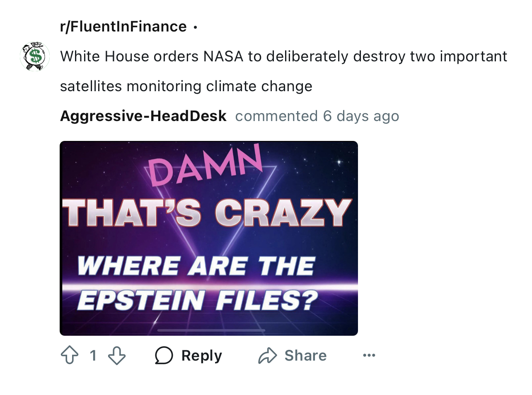Viewport: 532px width, 395px height.
Task: Click the EPSTEIN FILES text in meme
Action: (x=197, y=300)
